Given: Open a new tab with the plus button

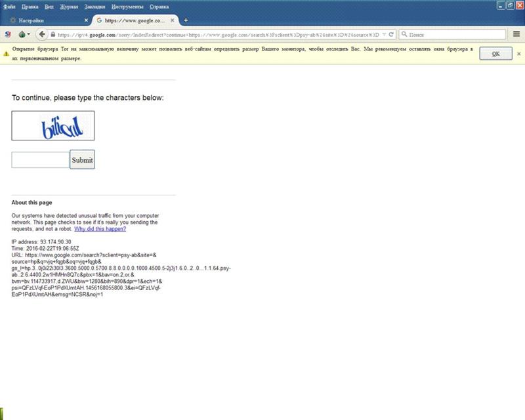Looking at the screenshot, I should (186, 20).
